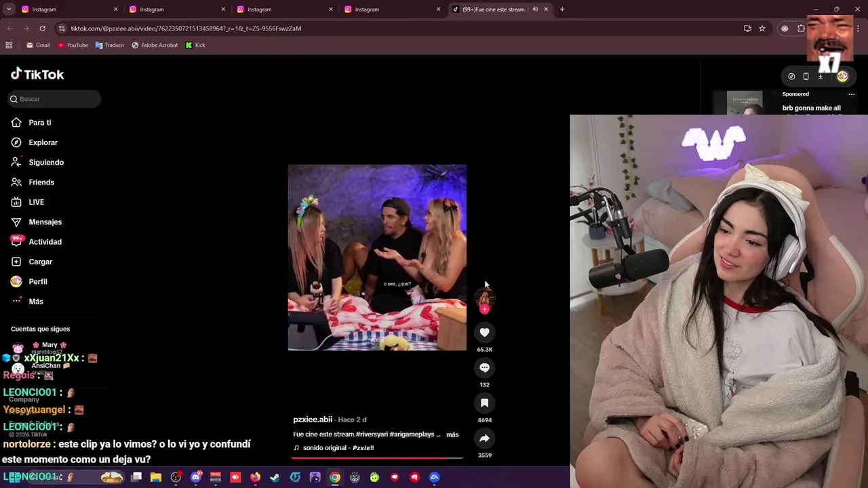Screen dimensions: 868x488
Task: Expand the caption with 'más'
Action: click(x=452, y=434)
